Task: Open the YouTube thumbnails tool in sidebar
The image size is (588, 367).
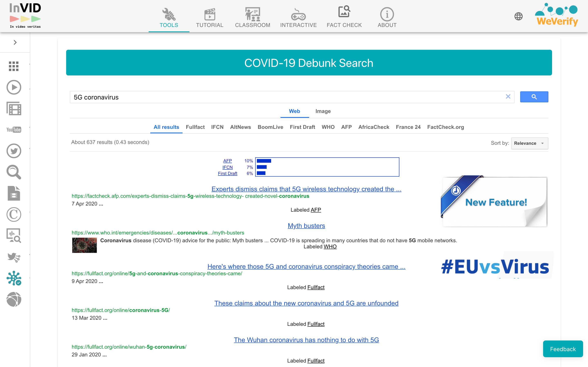Action: point(14,130)
